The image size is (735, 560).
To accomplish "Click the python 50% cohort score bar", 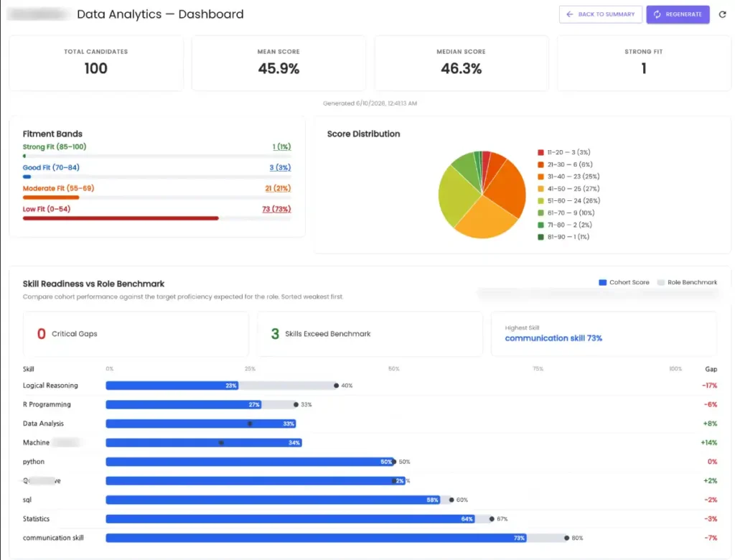I will coord(250,462).
